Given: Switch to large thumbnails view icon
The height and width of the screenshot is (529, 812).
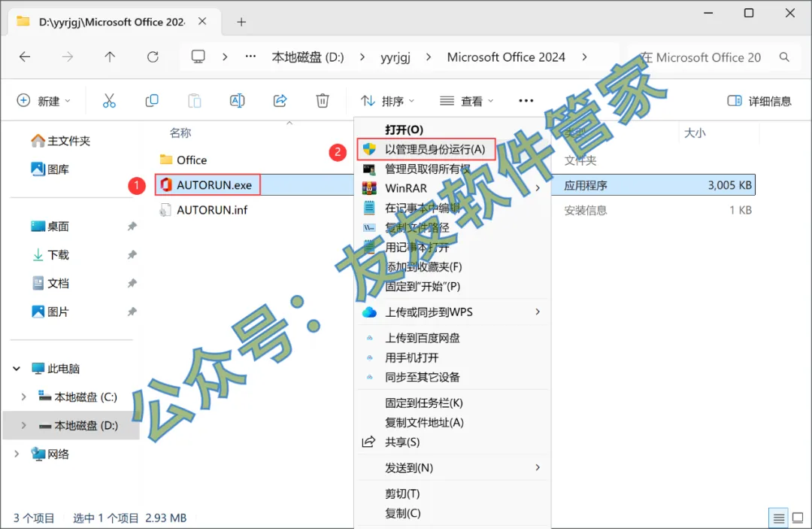Looking at the screenshot, I should [x=798, y=518].
